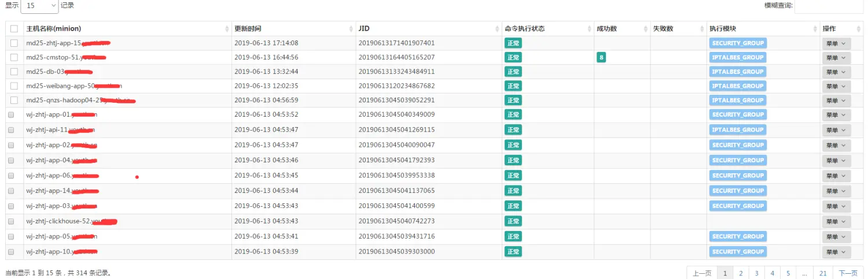Click update time 2019-06-13 13:32:44
Viewport: 868px width, 279px height.
click(x=266, y=72)
